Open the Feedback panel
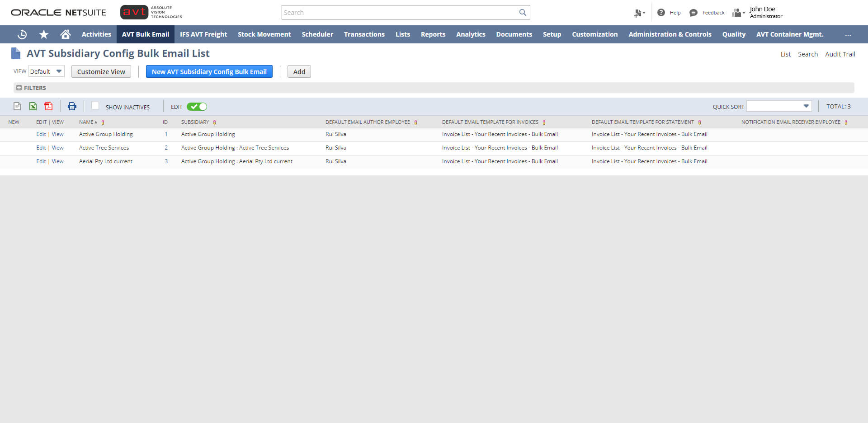The image size is (868, 423). 707,12
